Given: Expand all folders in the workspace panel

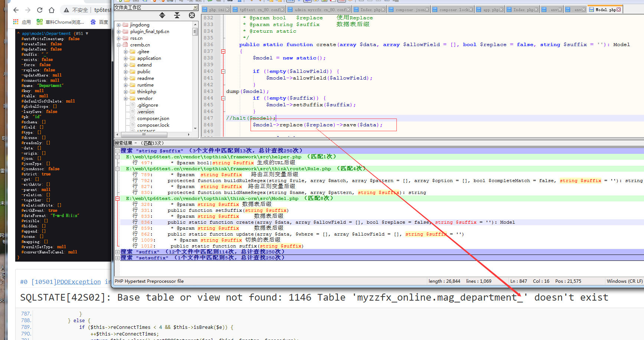Looking at the screenshot, I should (x=162, y=15).
